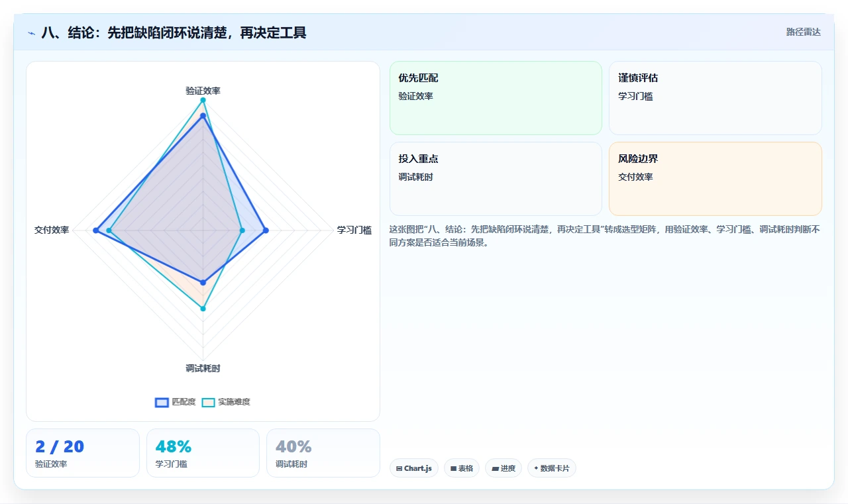Click the 数据卡片 tag chip

point(552,468)
